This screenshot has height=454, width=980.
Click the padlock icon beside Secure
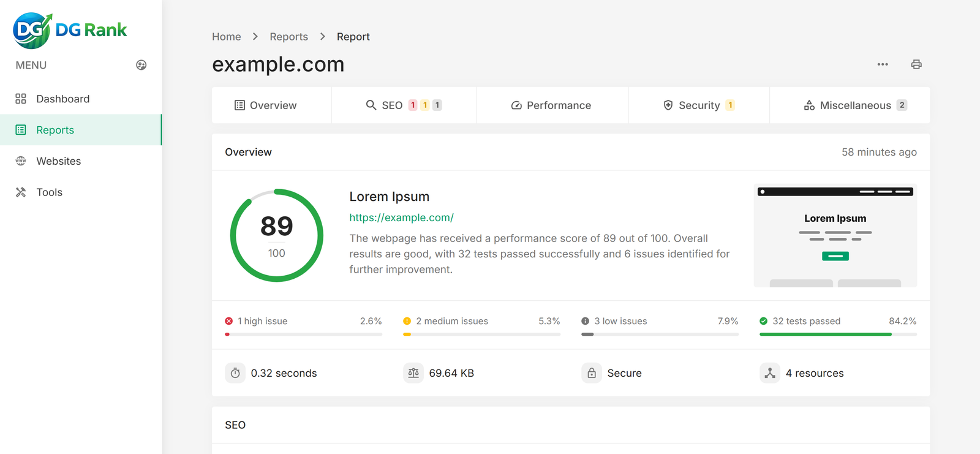pyautogui.click(x=592, y=373)
